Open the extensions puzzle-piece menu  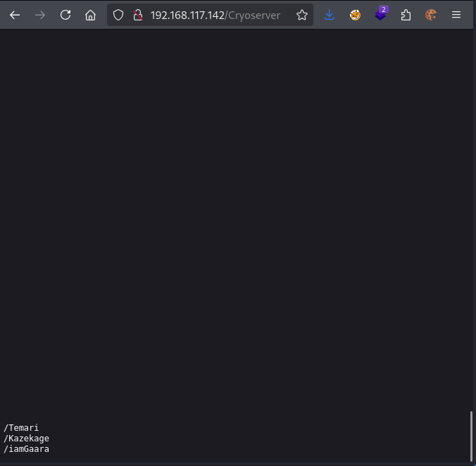[406, 15]
